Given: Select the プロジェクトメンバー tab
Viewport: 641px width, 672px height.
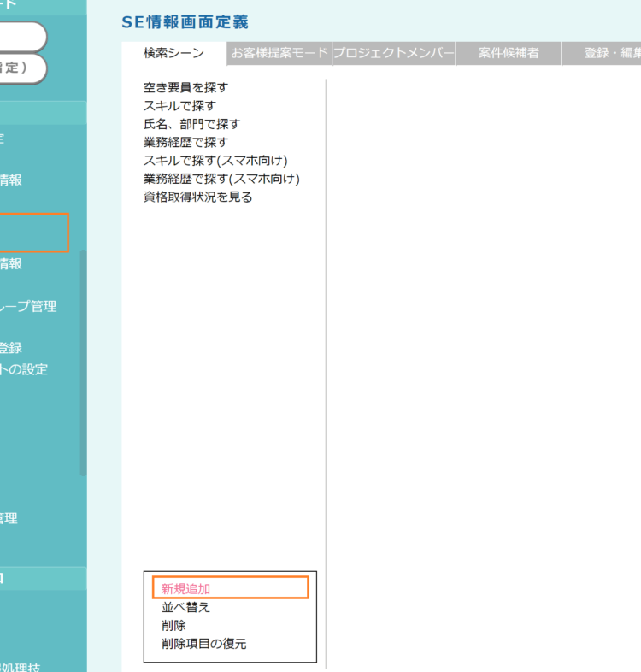Looking at the screenshot, I should click(393, 53).
